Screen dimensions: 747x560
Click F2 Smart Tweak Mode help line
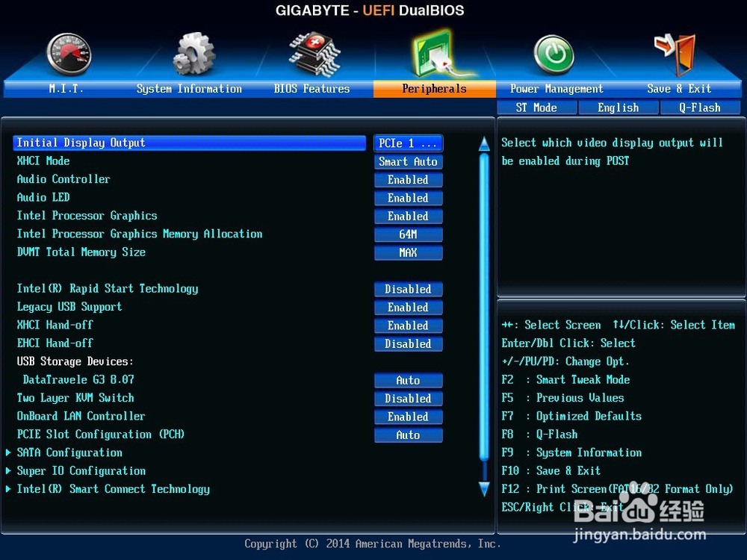click(x=565, y=379)
